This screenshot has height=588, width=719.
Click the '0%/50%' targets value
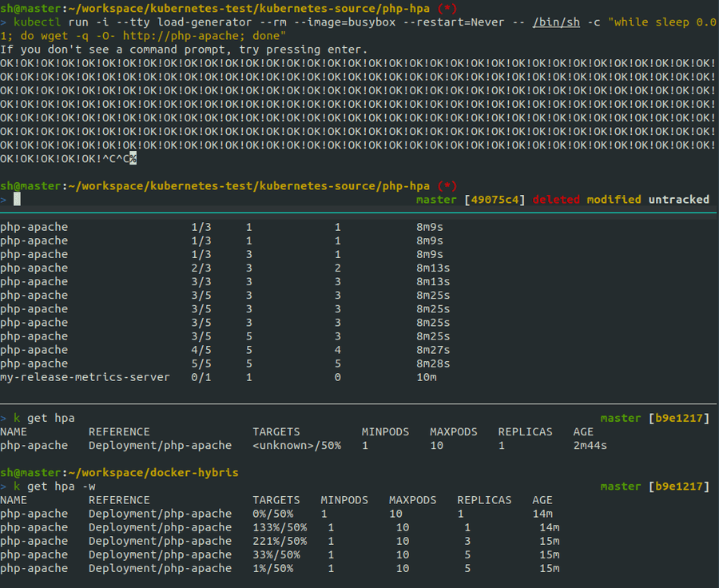[273, 514]
